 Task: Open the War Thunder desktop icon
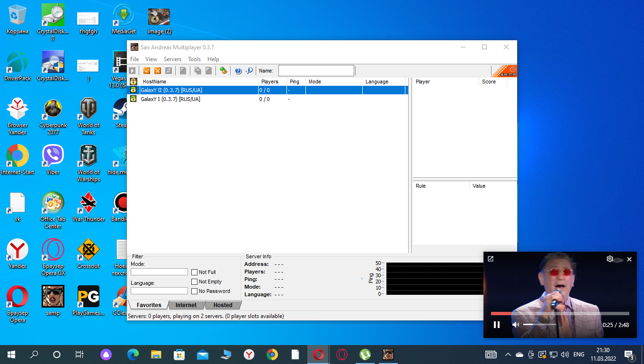pos(89,207)
